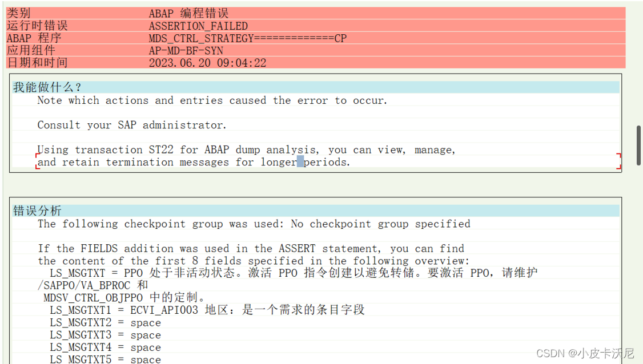Click the 'ABAP 程序' label
Screen dimensions: 643x364
[x=34, y=38]
